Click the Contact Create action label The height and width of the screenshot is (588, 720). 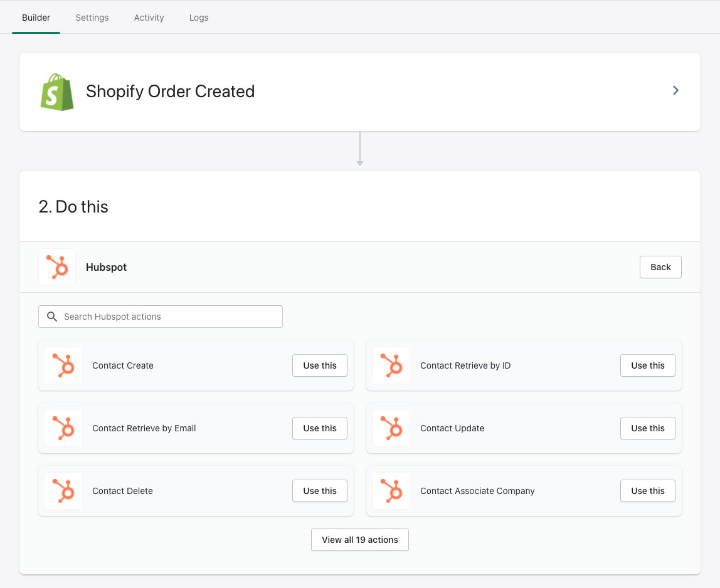[122, 365]
